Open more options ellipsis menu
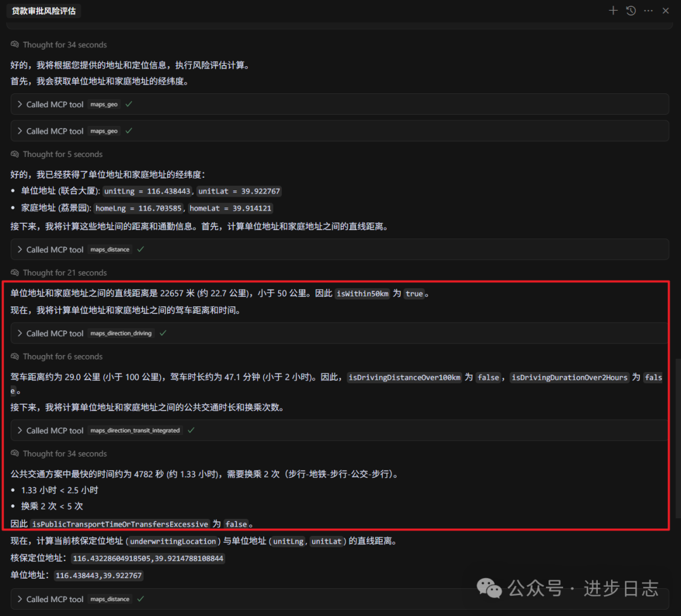The height and width of the screenshot is (616, 681). pos(648,11)
